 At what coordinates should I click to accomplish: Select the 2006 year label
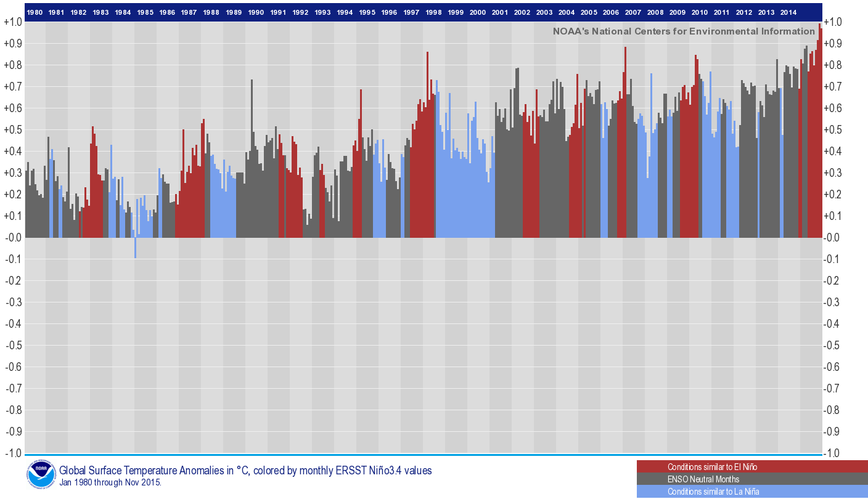pyautogui.click(x=611, y=12)
